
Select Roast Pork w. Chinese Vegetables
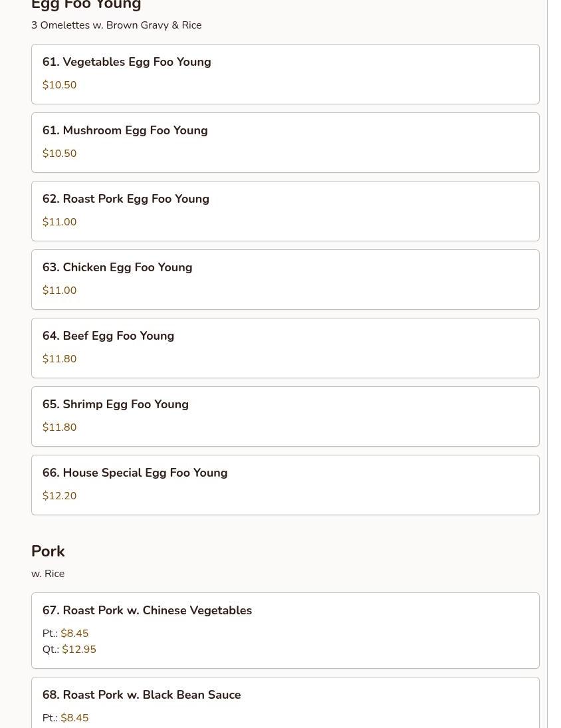pos(285,630)
